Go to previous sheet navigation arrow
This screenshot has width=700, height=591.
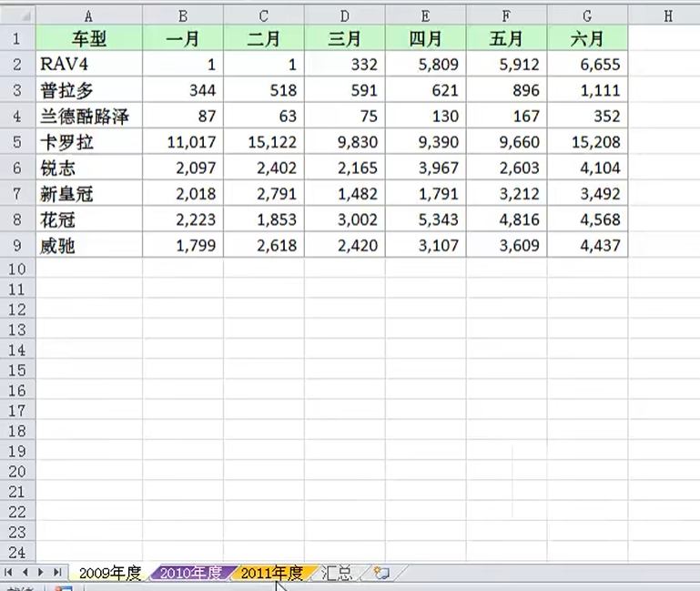(x=25, y=572)
